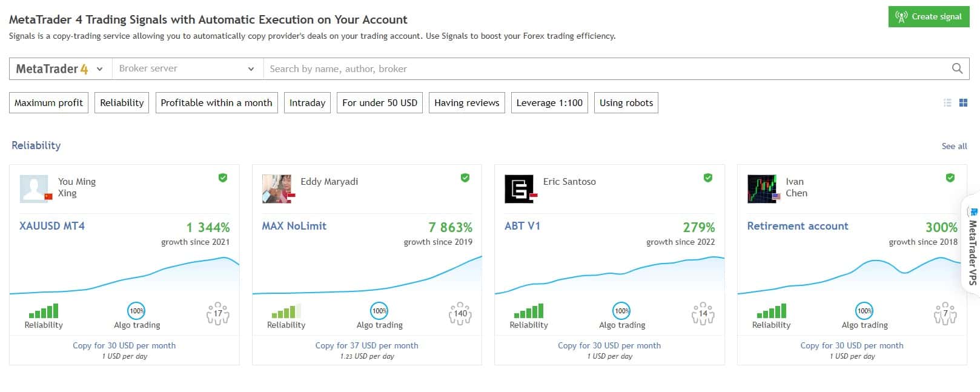Click ABT V1 100% algo trading circle
This screenshot has height=392, width=980.
(621, 311)
